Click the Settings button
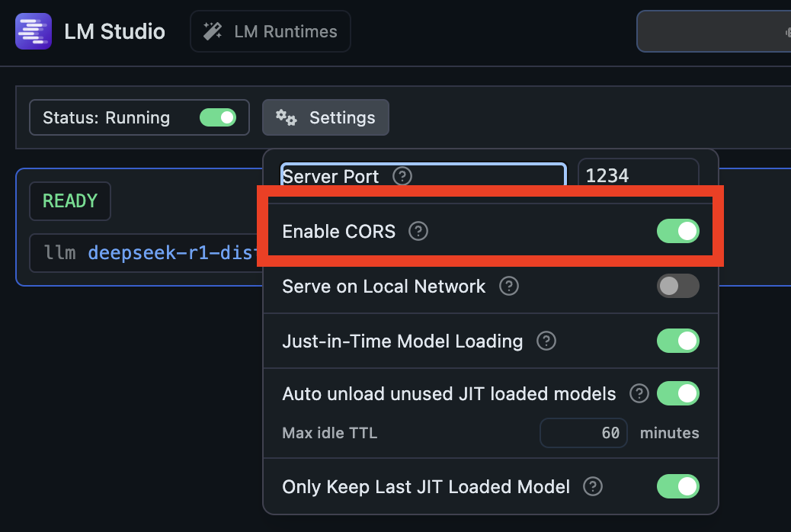The width and height of the screenshot is (791, 532). click(x=325, y=117)
